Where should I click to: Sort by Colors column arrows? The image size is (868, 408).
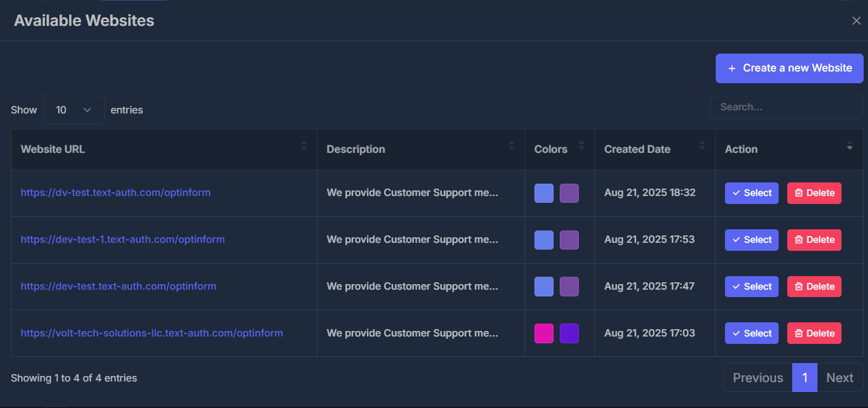click(x=581, y=145)
